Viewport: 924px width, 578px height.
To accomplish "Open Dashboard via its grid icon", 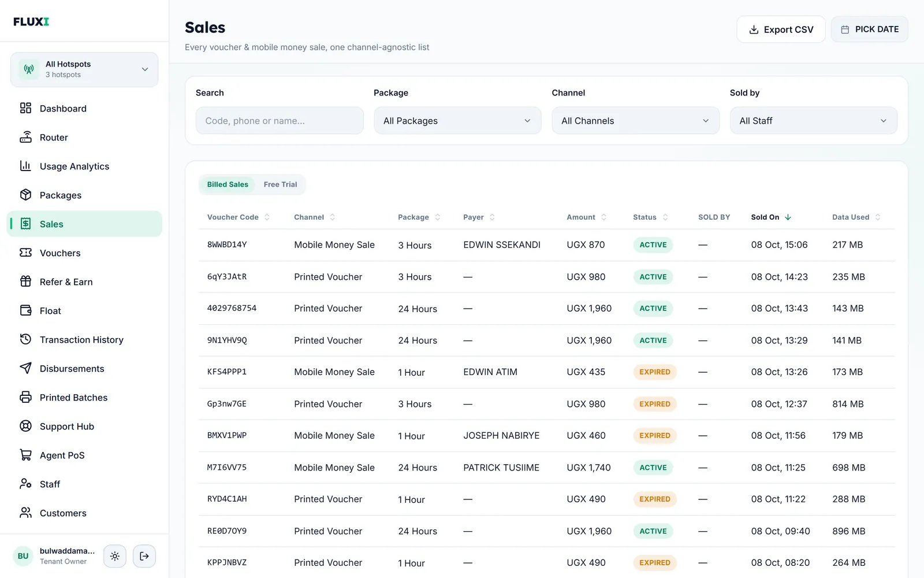I will click(x=25, y=108).
